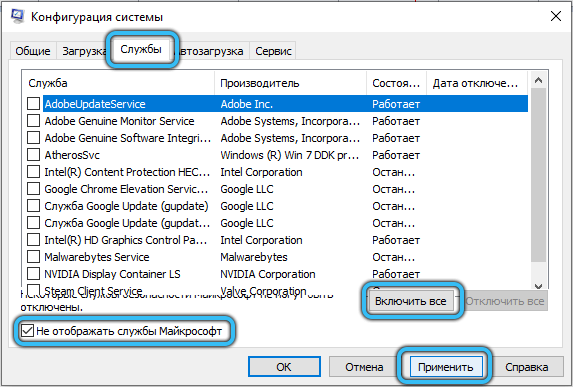Select the AdobeUpdateService row name
573x387 pixels.
click(x=95, y=104)
